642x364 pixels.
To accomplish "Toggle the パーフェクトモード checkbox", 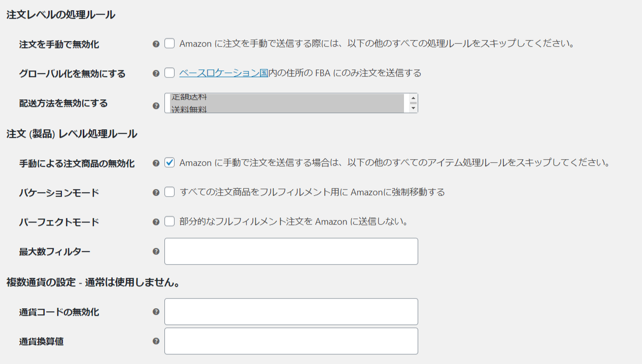I will 170,222.
